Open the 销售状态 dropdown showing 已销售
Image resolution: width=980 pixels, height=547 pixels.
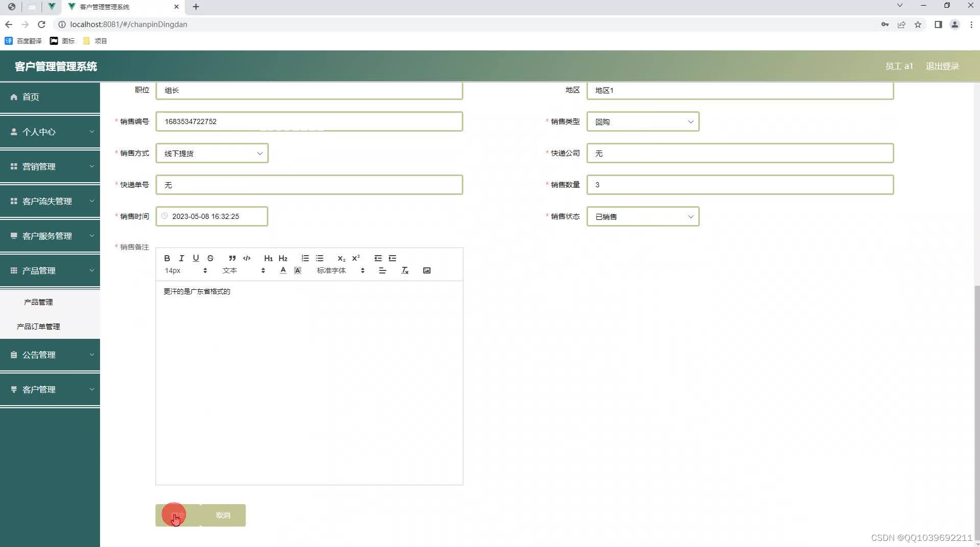643,216
